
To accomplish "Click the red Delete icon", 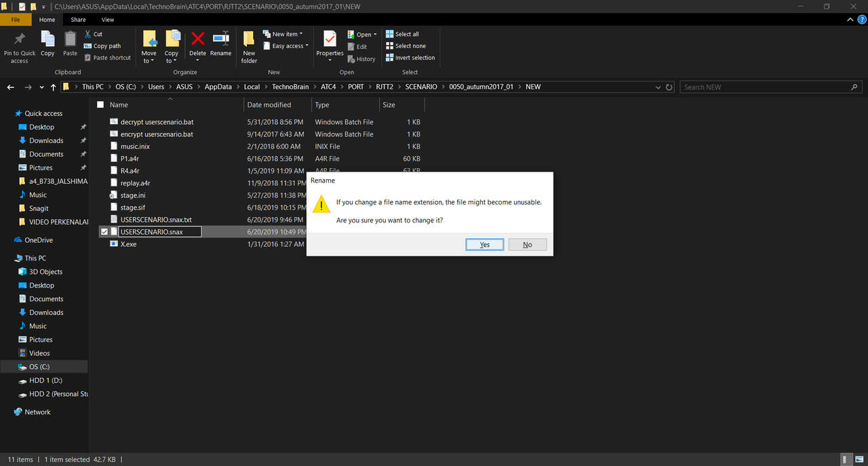I will [197, 38].
